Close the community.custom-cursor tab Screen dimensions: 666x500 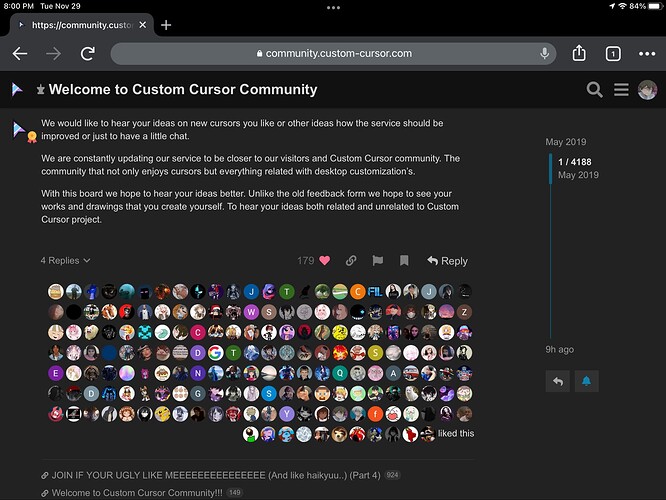[x=143, y=25]
